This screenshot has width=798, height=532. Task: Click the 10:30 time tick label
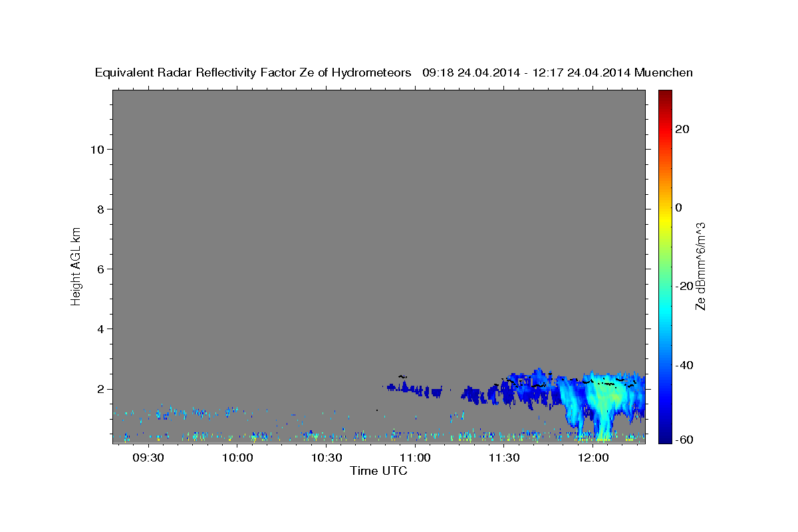click(x=327, y=458)
